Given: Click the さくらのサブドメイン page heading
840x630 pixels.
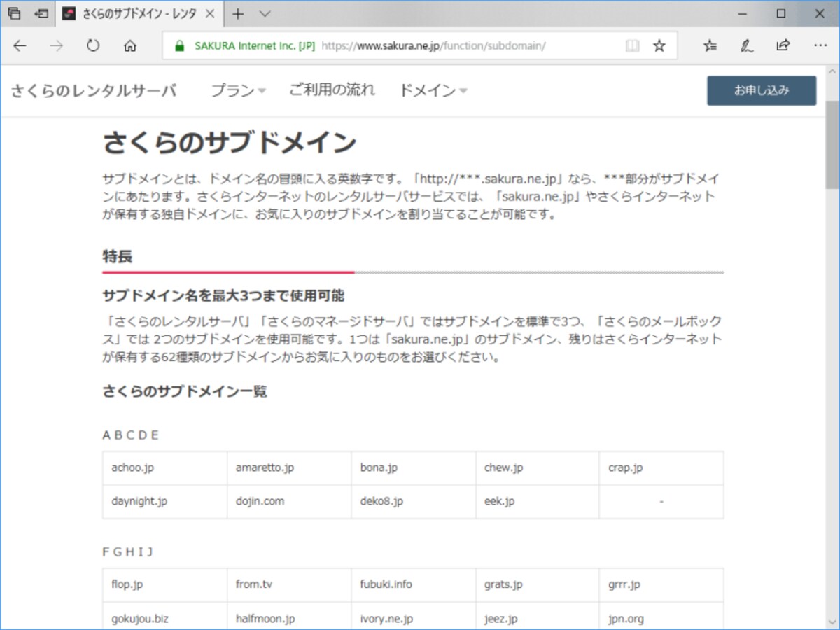Looking at the screenshot, I should [x=230, y=143].
